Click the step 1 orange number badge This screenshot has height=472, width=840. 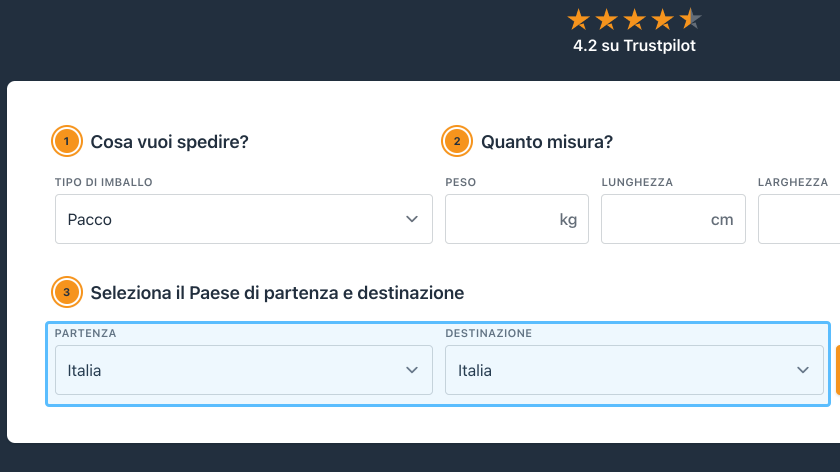pyautogui.click(x=66, y=142)
